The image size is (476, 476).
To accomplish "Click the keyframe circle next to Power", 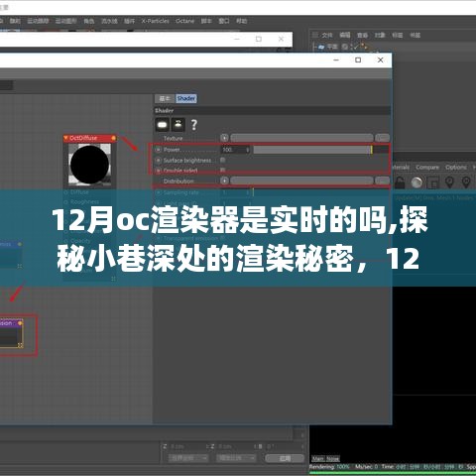I will (159, 150).
